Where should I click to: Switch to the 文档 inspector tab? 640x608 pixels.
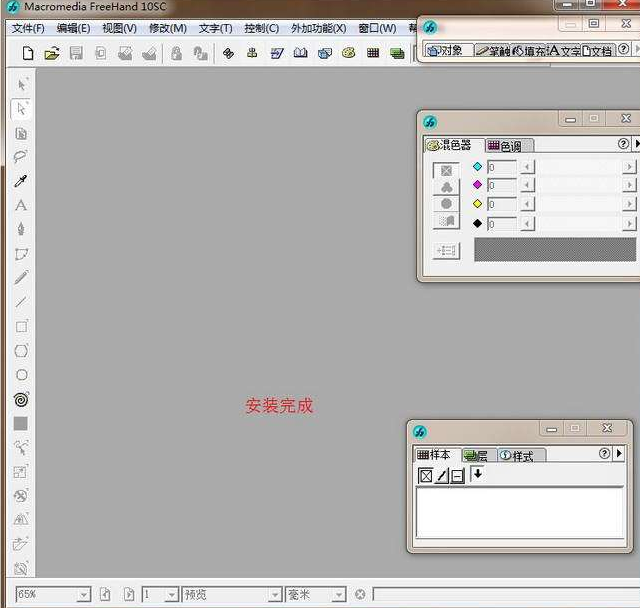(x=596, y=50)
